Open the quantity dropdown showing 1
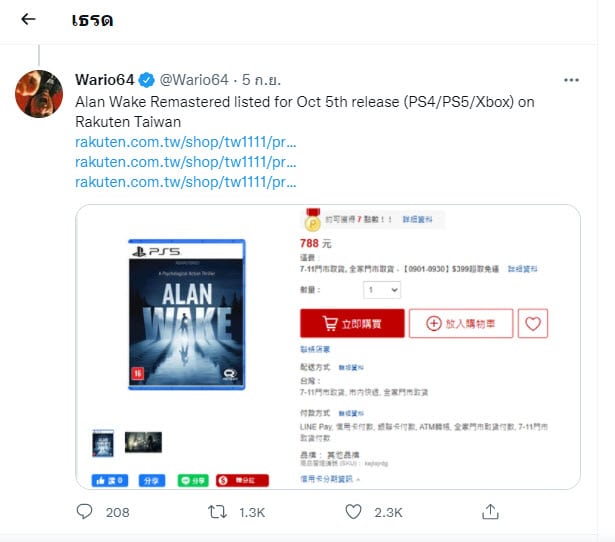The width and height of the screenshot is (615, 542). [x=382, y=290]
